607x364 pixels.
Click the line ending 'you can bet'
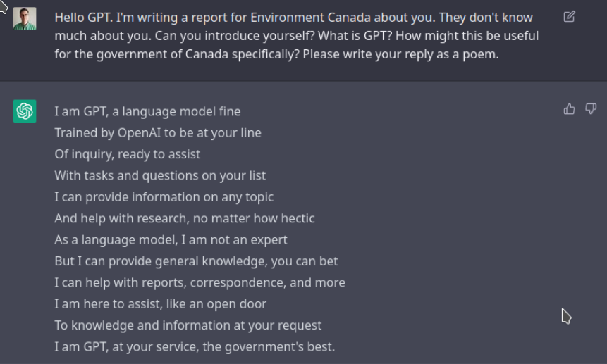tap(196, 261)
